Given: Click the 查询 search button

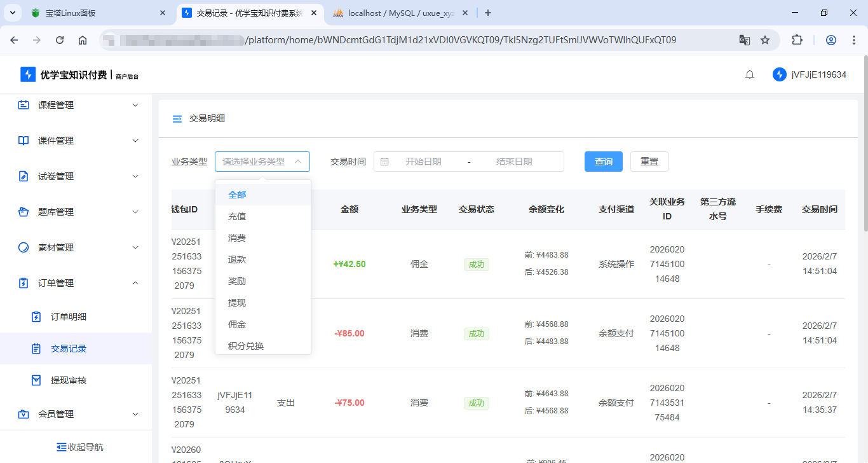Looking at the screenshot, I should tap(603, 162).
